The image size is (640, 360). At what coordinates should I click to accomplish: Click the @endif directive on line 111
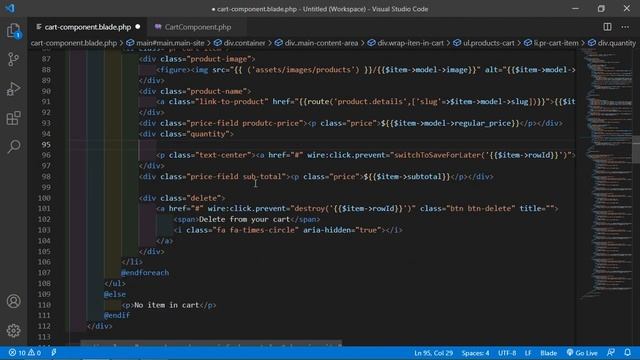click(117, 315)
